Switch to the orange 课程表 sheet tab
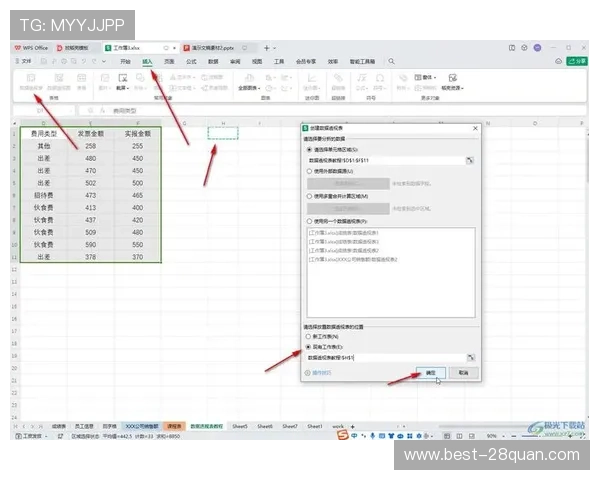600x480 pixels. [174, 426]
